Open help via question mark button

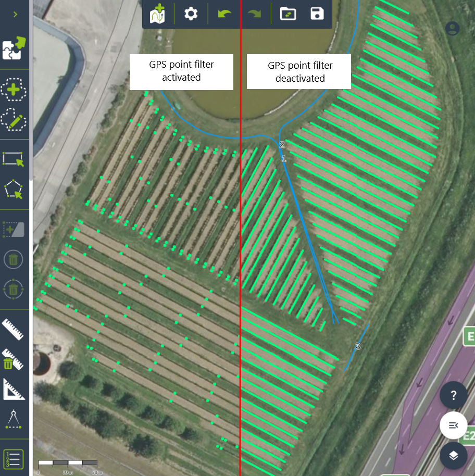(453, 395)
